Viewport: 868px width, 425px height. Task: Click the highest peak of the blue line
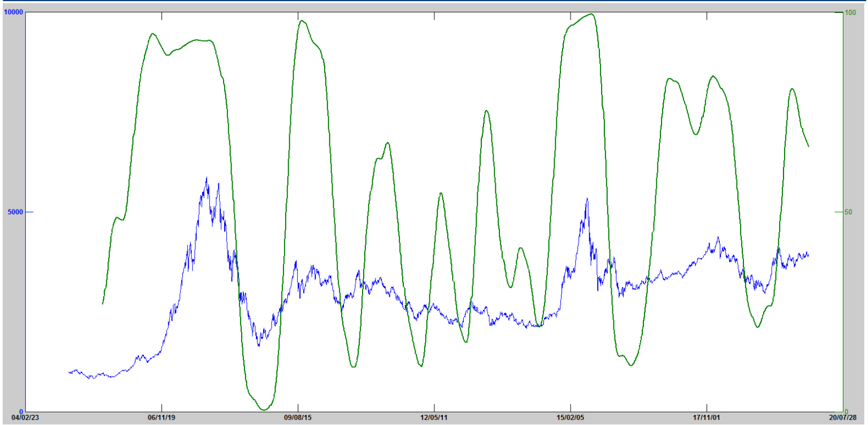click(207, 178)
